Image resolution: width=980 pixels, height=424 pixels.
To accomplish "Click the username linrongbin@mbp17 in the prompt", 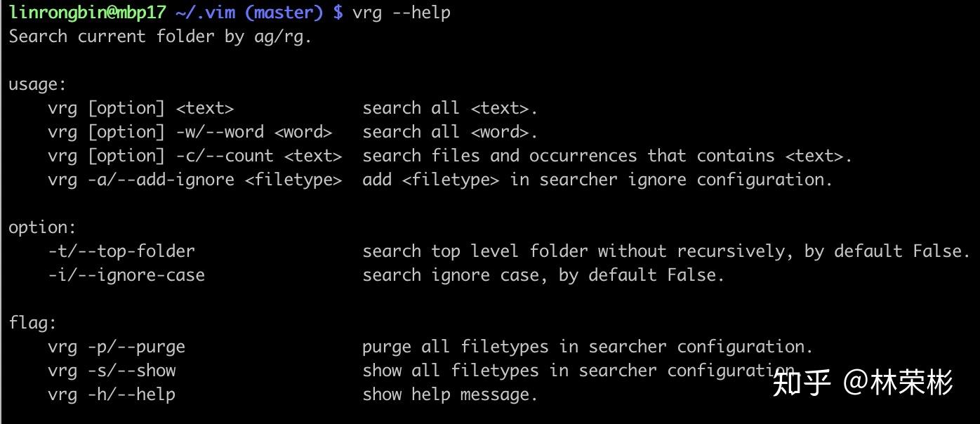I will pos(87,13).
